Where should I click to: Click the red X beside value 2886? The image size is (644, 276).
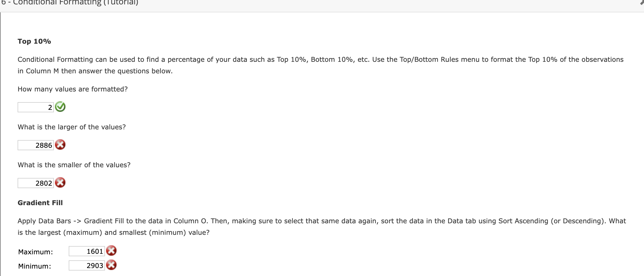60,144
